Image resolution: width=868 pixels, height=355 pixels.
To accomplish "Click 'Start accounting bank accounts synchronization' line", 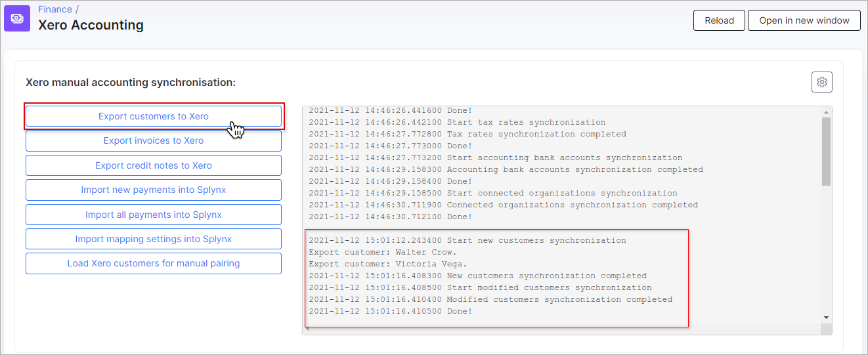I will coord(495,157).
